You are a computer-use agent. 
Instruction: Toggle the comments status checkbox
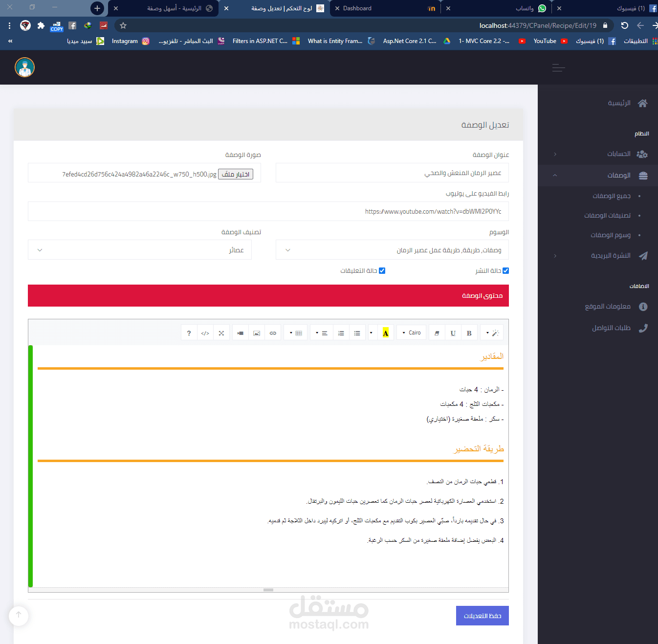point(382,271)
